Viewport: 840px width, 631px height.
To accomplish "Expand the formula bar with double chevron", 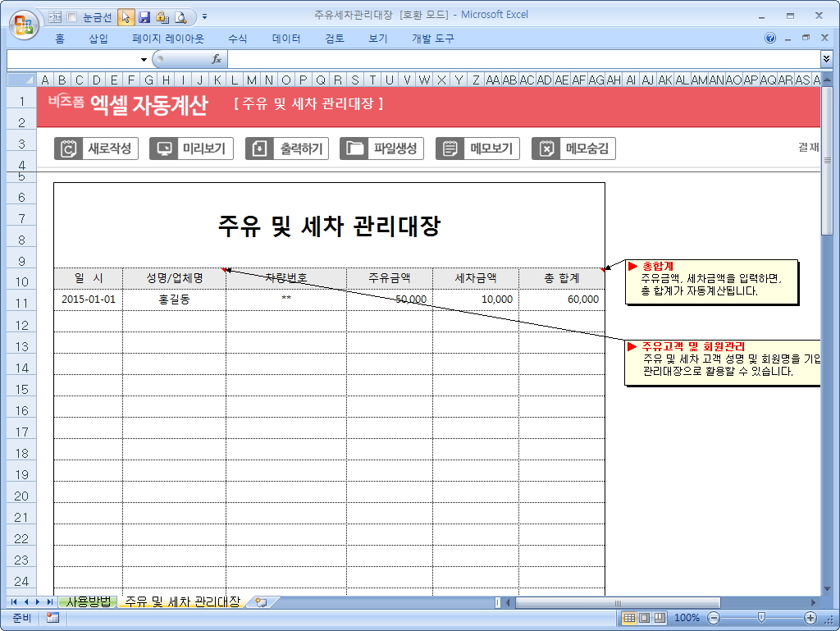I will (x=827, y=59).
